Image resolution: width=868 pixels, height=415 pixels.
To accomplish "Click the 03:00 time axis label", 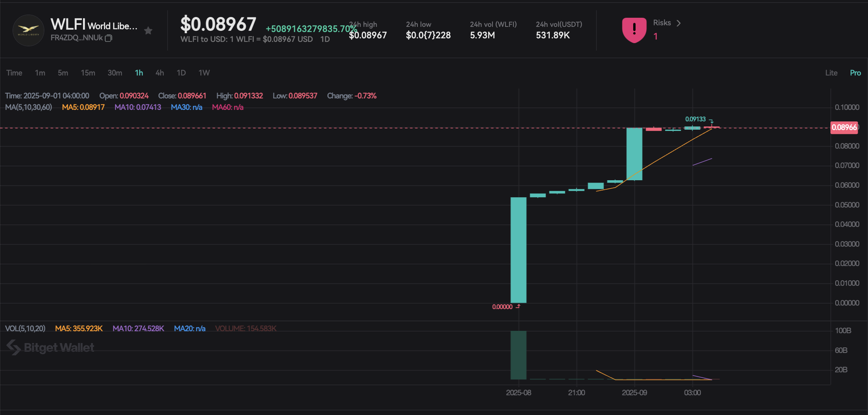I will pyautogui.click(x=693, y=392).
